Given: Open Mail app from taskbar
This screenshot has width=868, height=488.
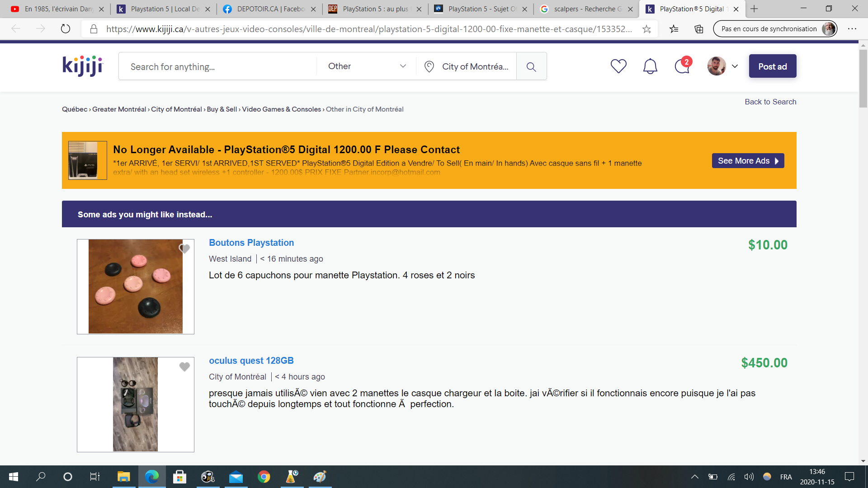Looking at the screenshot, I should tap(236, 477).
